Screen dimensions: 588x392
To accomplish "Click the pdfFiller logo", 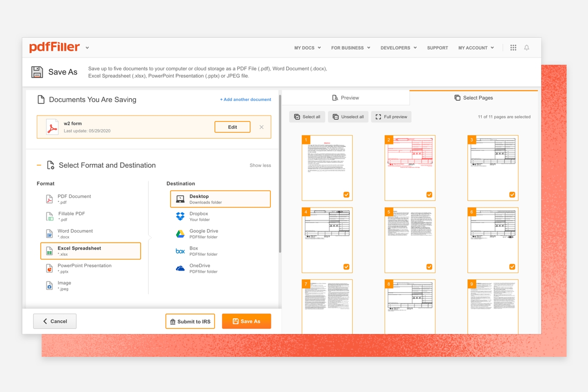I will coord(54,47).
